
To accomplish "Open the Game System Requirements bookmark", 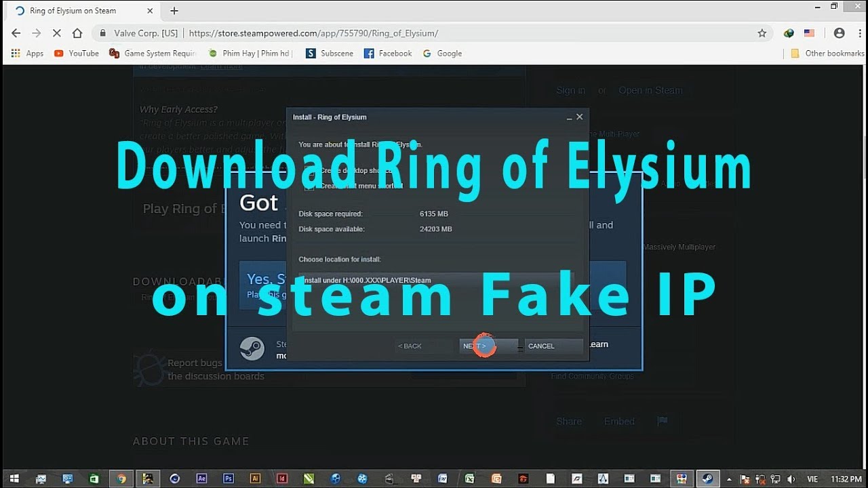I will (153, 54).
